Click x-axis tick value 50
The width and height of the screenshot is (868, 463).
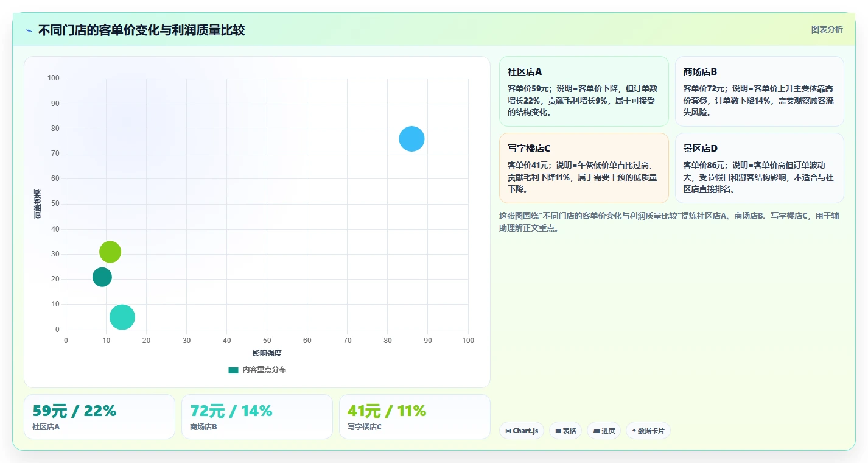click(x=267, y=341)
